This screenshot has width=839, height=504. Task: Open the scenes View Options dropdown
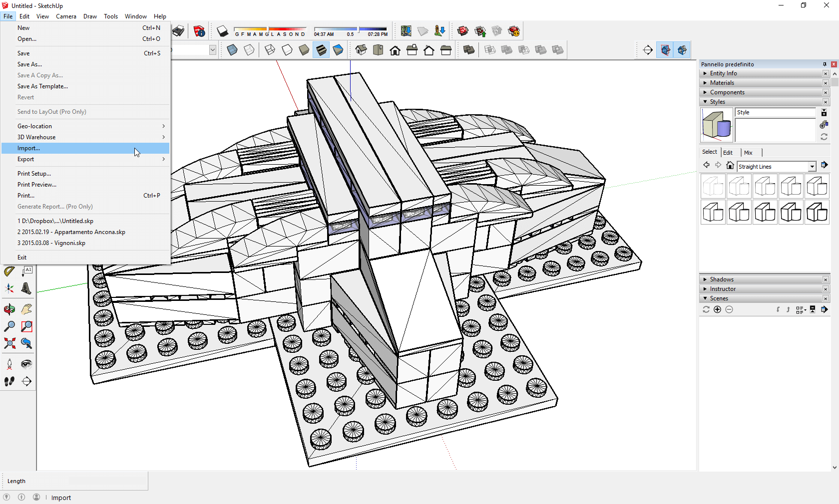(x=801, y=310)
